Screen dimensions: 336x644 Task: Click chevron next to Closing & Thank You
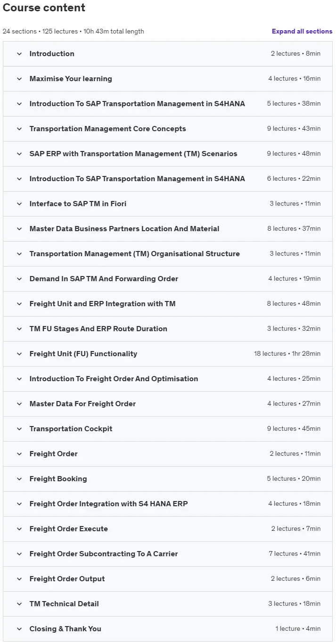point(19,629)
